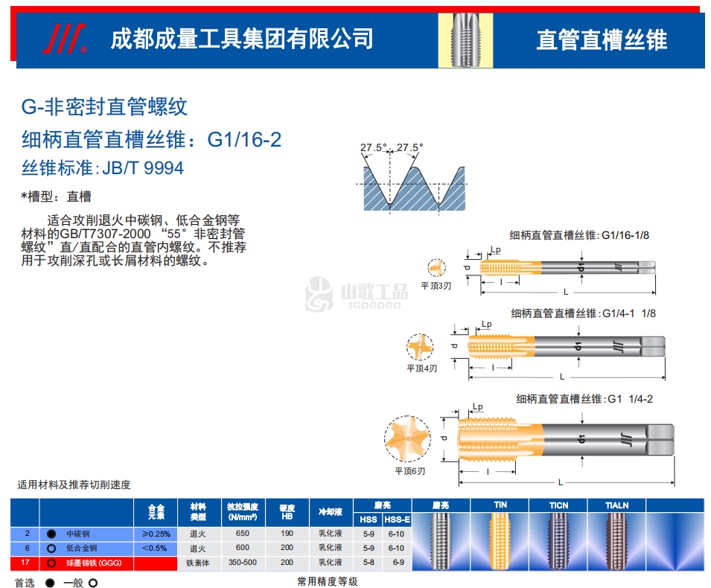Screen dimensions: 711x588
Task: Click the tensile strength value 650
Action: click(243, 534)
